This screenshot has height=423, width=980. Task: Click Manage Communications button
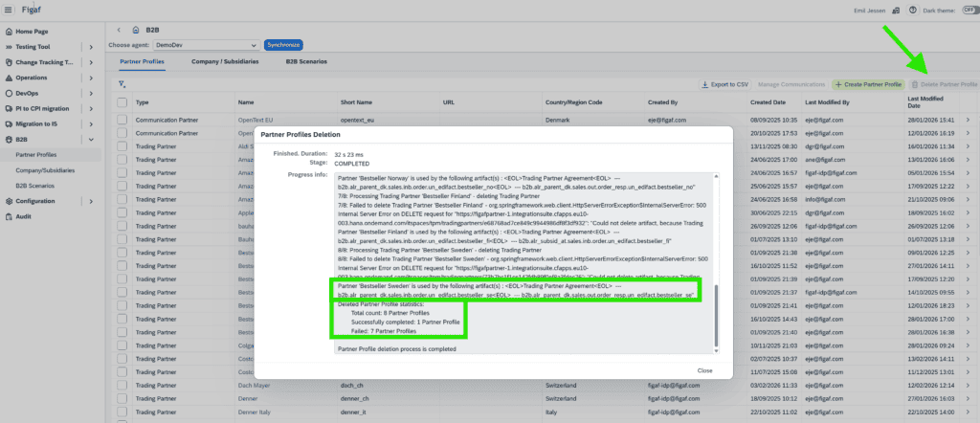click(791, 83)
